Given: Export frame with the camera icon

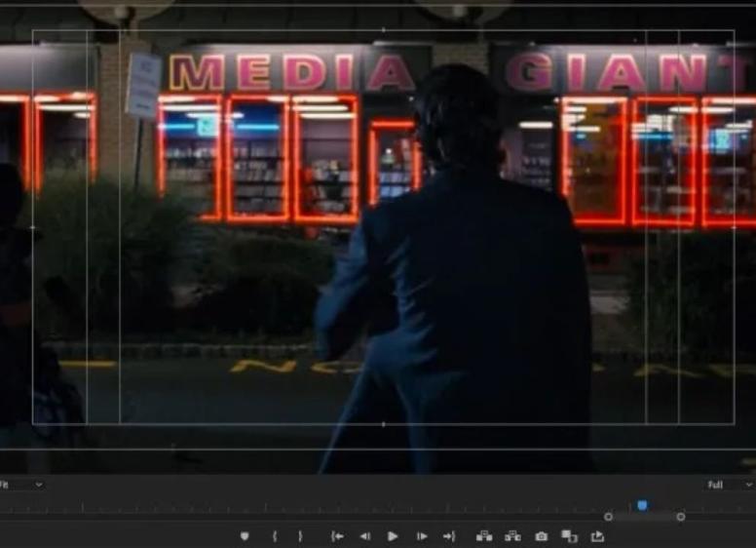Looking at the screenshot, I should (542, 536).
